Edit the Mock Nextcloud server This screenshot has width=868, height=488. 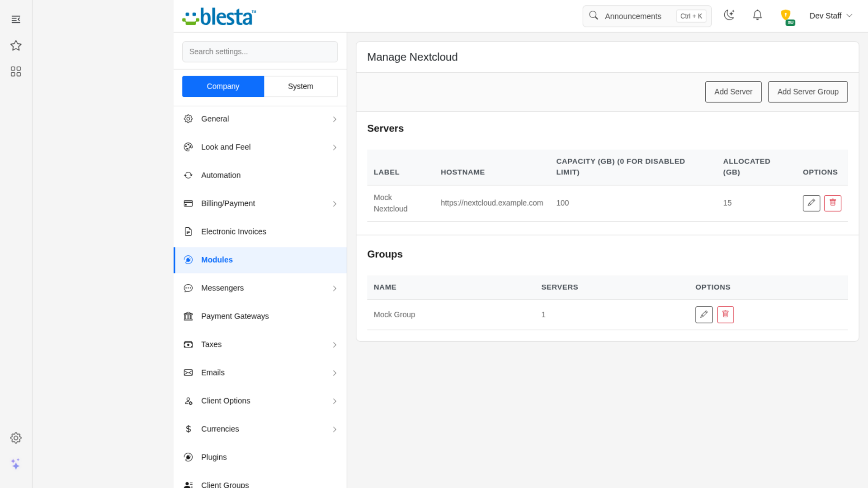click(x=811, y=203)
